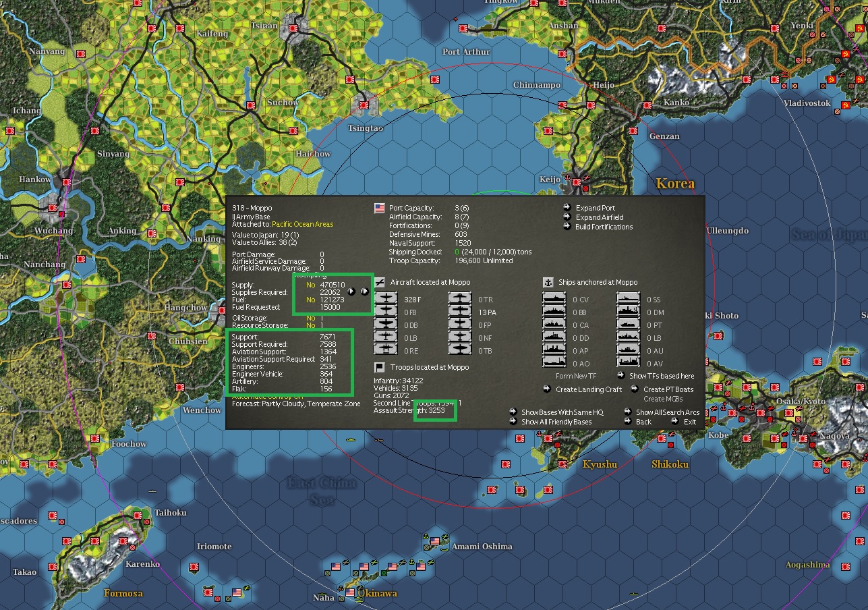Click the seaplane tender icon labeled 0 AV
The image size is (868, 610).
point(629,363)
